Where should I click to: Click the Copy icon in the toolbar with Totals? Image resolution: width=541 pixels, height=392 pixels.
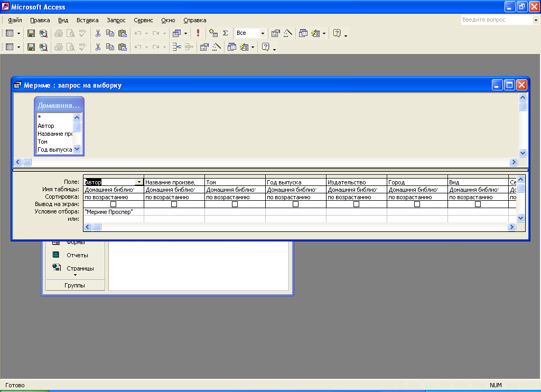point(110,33)
